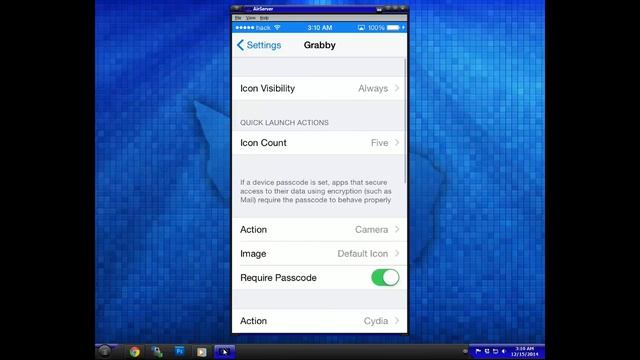Click the Always value text

tap(373, 88)
